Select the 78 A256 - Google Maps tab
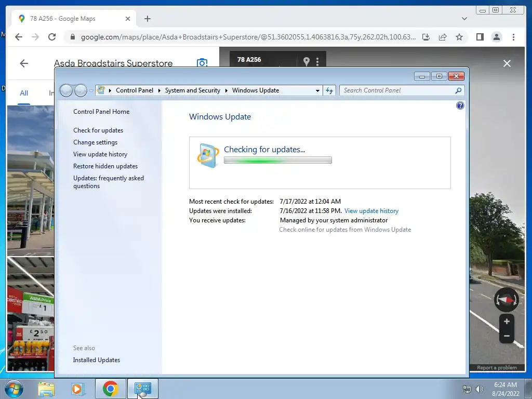Image resolution: width=532 pixels, height=399 pixels. [x=74, y=19]
